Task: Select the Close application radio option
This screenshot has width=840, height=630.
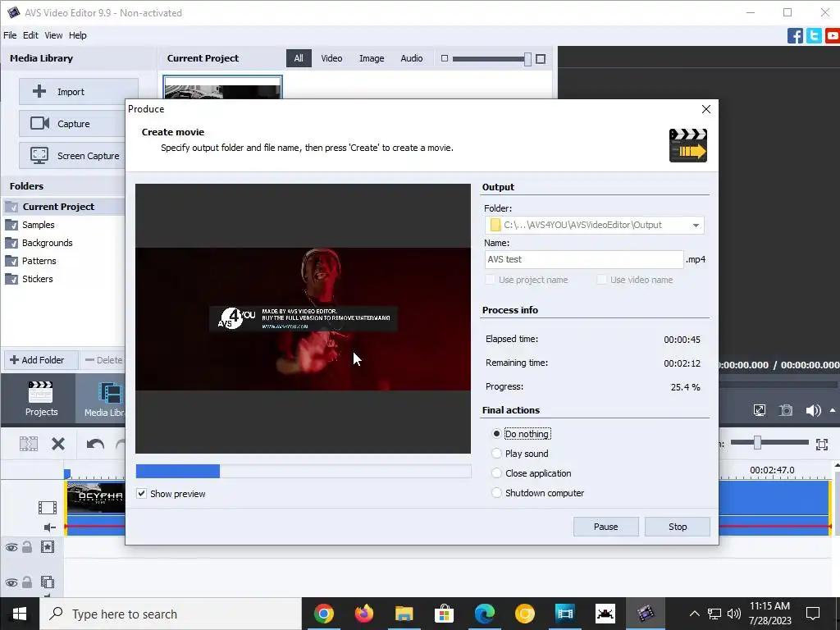Action: 496,473
